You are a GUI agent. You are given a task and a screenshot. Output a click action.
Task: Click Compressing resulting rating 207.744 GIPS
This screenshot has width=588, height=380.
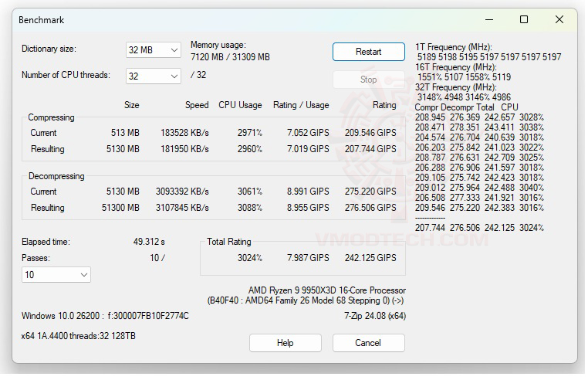pos(370,149)
